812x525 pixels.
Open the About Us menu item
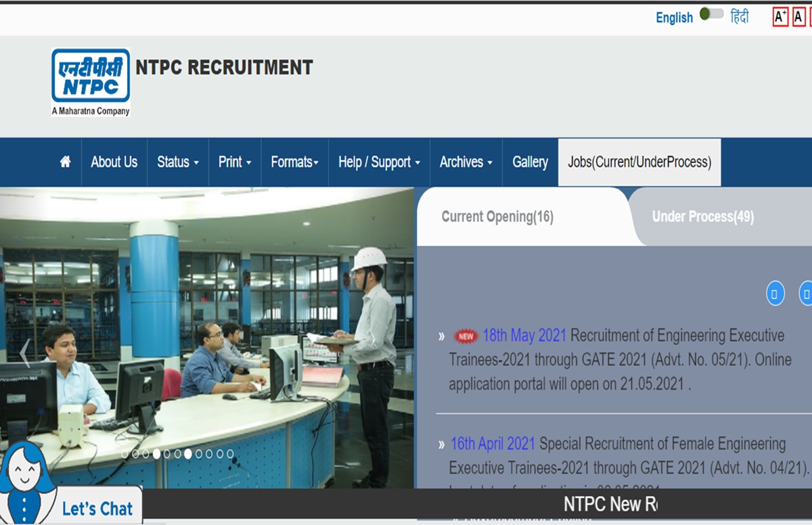[x=114, y=162]
